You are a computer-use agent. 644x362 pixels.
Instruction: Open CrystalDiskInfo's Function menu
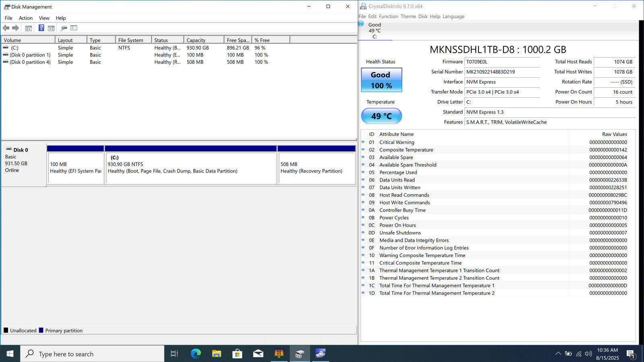tap(388, 16)
